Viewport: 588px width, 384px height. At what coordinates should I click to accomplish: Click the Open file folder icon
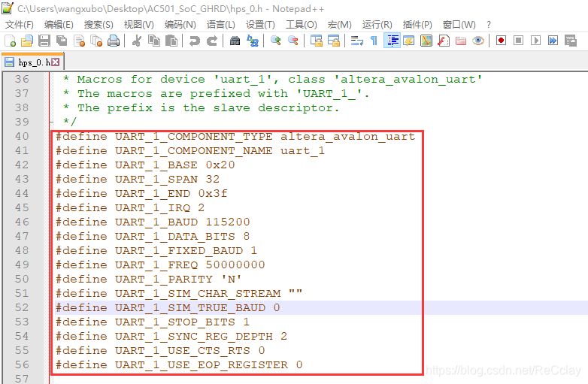coord(27,41)
